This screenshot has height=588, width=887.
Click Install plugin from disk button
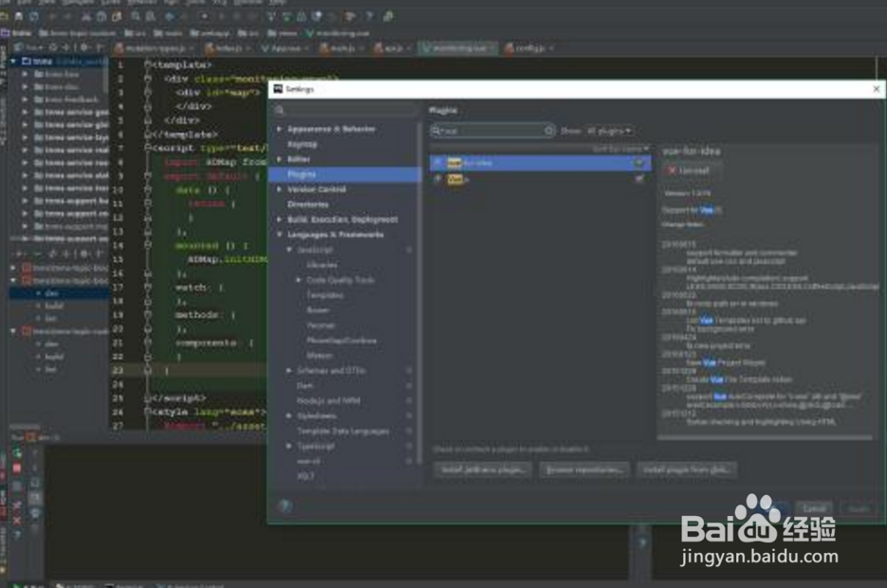coord(686,469)
